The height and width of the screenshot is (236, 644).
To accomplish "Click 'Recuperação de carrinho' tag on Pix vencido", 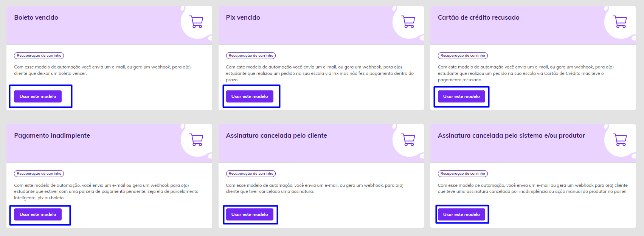I will pos(251,56).
